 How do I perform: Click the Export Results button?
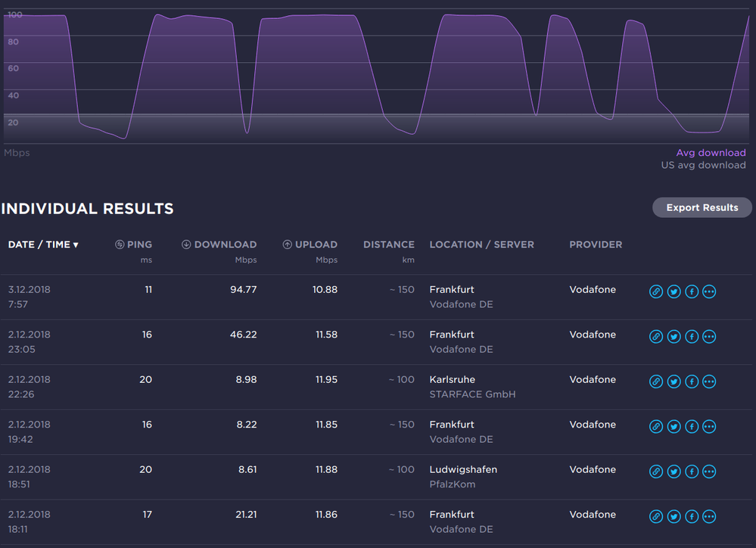coord(702,207)
